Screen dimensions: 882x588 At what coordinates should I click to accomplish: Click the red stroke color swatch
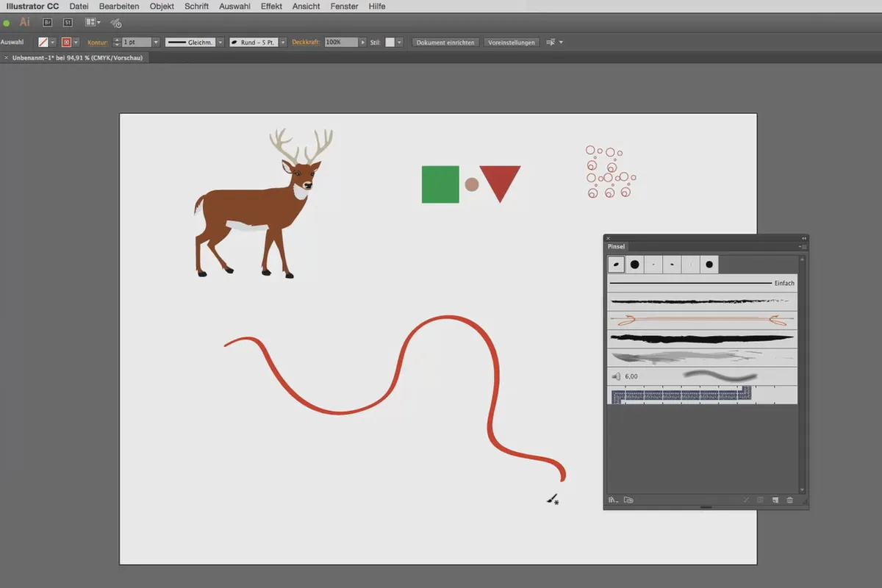coord(66,43)
